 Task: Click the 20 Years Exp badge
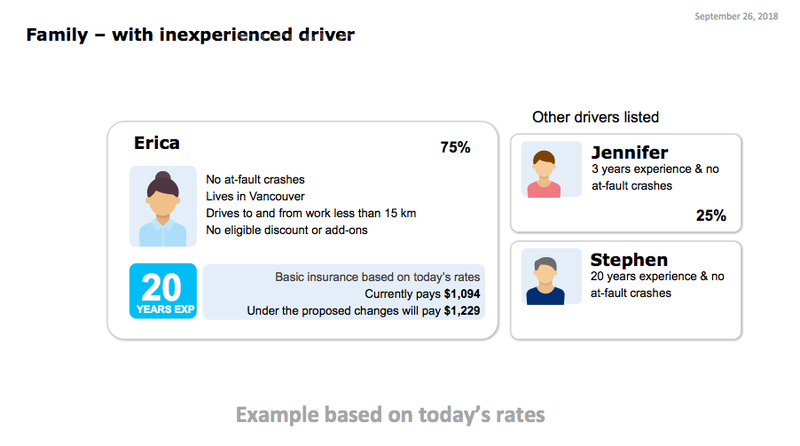[162, 291]
